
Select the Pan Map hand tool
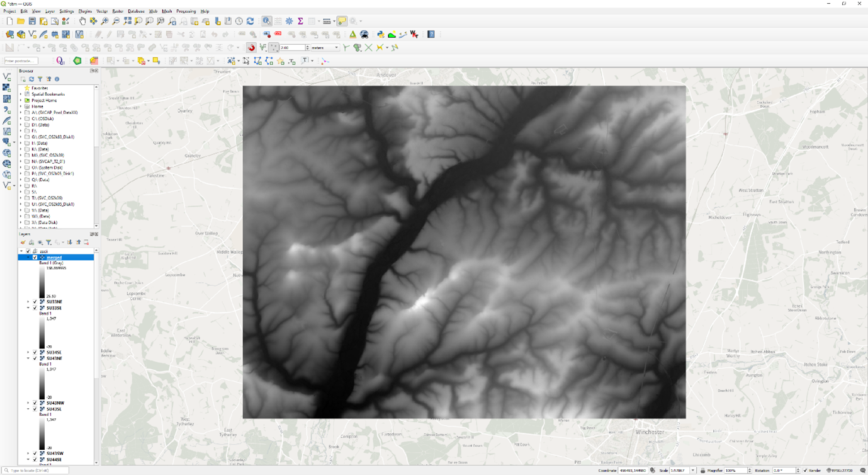(x=82, y=21)
